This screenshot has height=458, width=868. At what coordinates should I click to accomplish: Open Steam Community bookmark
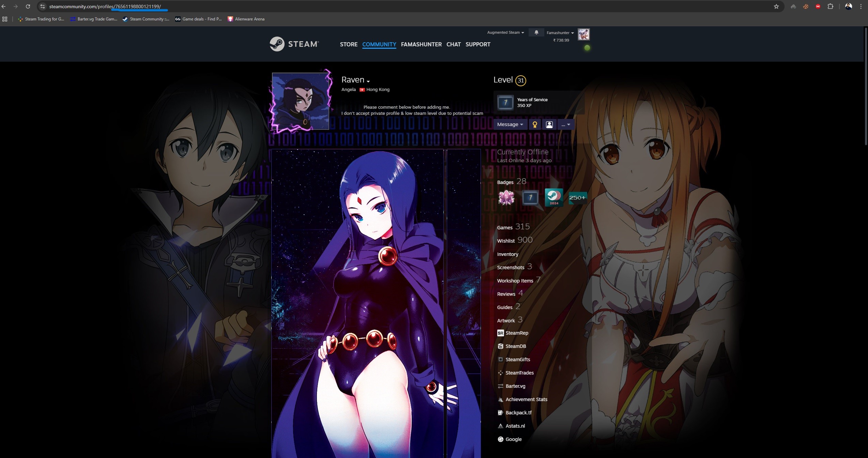[146, 19]
